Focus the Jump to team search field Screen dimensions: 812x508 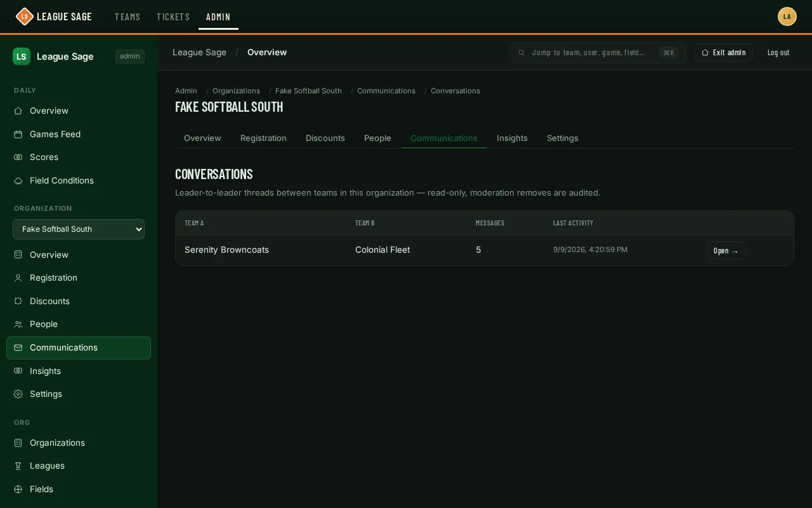pos(597,53)
